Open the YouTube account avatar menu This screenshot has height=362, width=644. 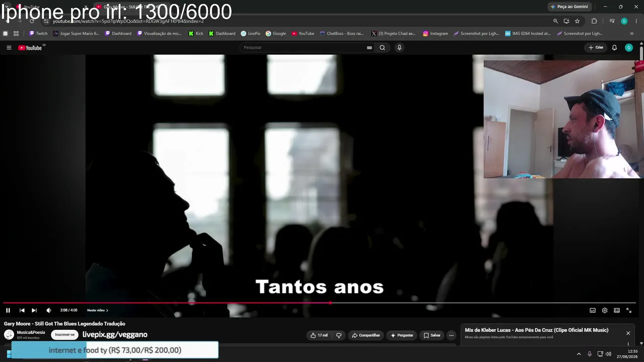[629, 48]
